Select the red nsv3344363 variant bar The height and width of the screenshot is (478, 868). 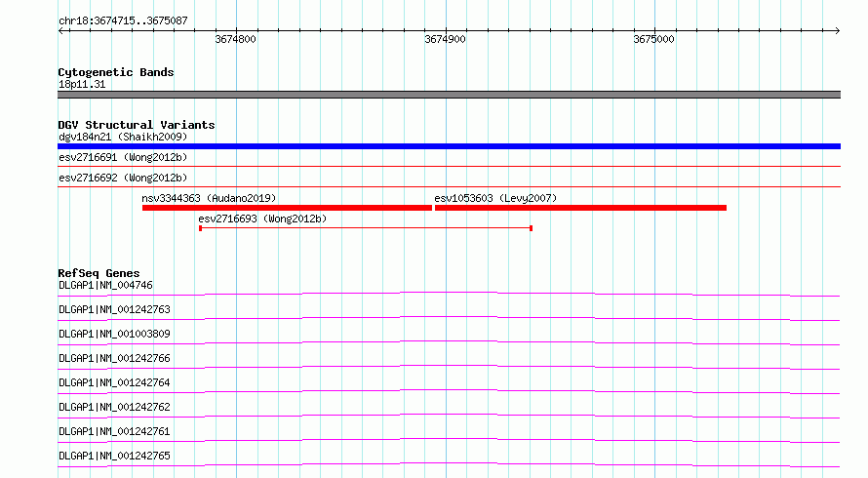pyautogui.click(x=287, y=208)
